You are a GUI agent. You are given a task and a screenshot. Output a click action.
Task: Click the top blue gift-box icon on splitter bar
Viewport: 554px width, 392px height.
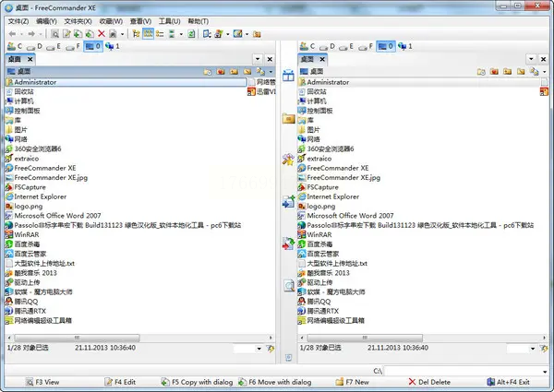(288, 75)
